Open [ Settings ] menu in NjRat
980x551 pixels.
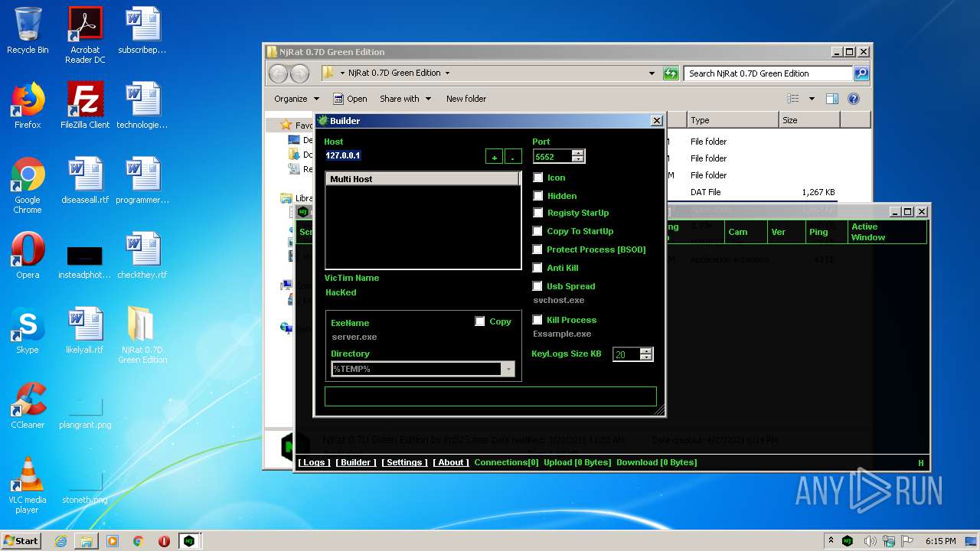pyautogui.click(x=404, y=462)
